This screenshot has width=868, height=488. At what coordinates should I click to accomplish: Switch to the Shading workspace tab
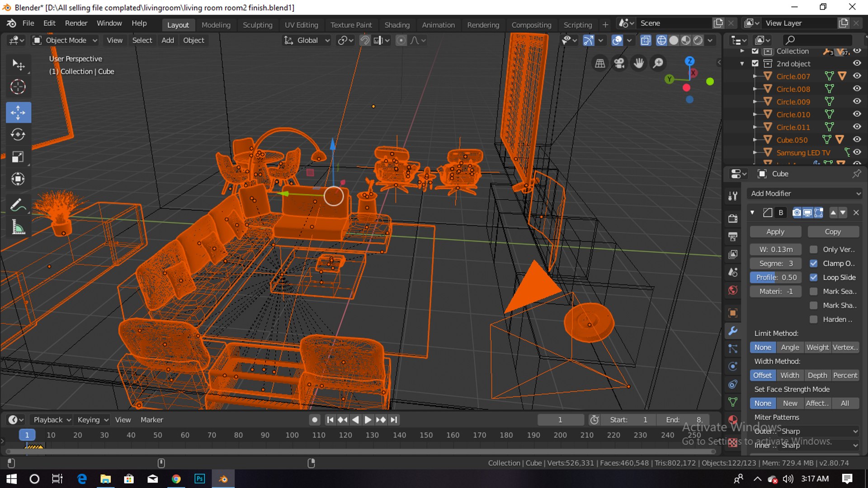click(x=396, y=25)
